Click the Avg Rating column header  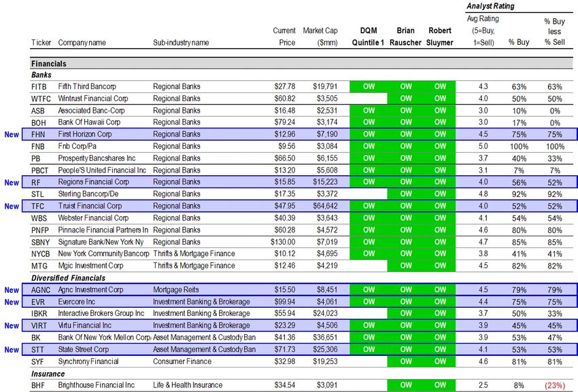tap(483, 30)
